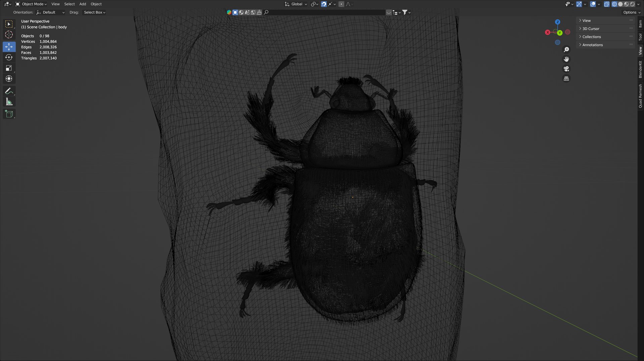Click the green Y axis gizmo ball
Image resolution: width=644 pixels, height=361 pixels.
[560, 33]
